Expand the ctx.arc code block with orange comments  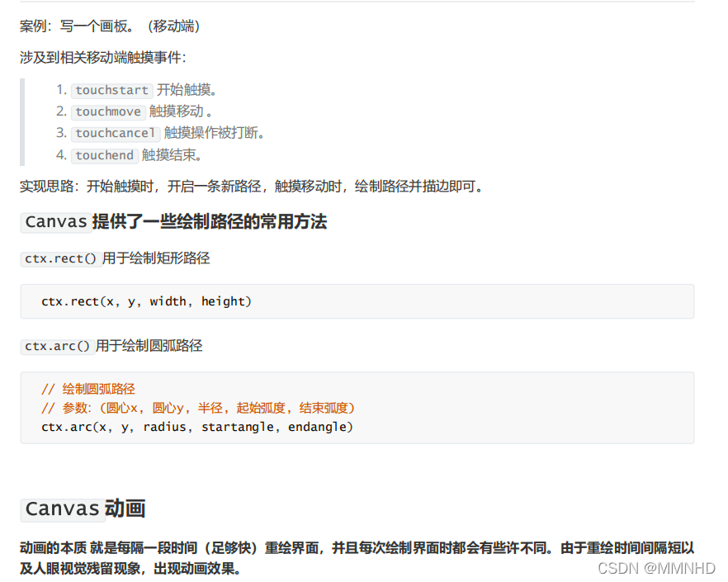point(363,407)
